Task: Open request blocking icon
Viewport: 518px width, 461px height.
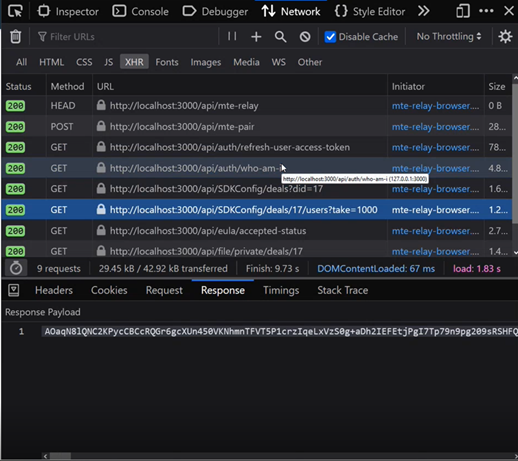Action: 305,36
